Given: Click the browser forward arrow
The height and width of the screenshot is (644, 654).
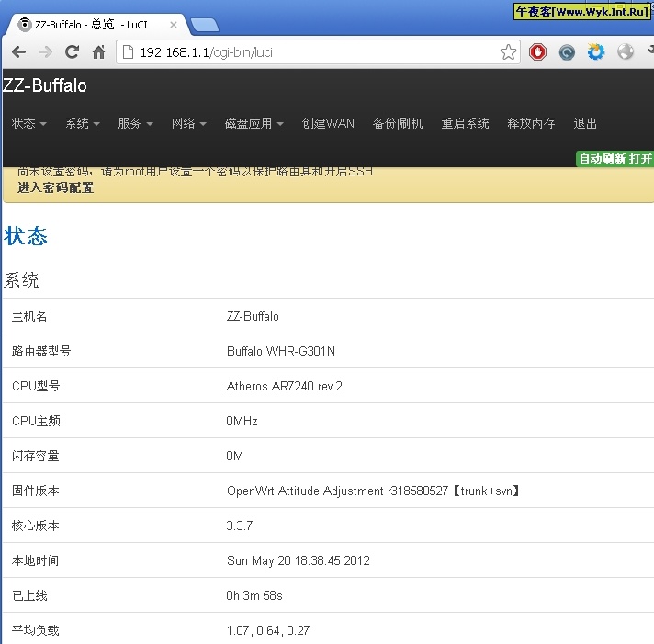Looking at the screenshot, I should pyautogui.click(x=45, y=52).
